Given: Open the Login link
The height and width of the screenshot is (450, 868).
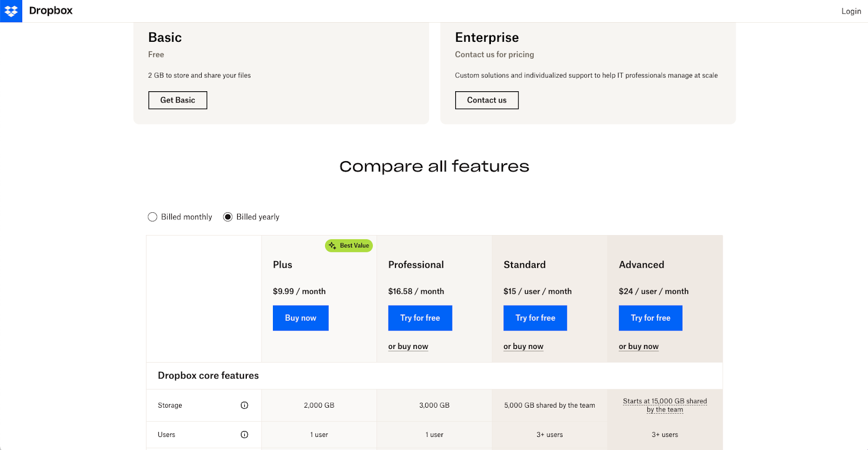Looking at the screenshot, I should click(x=851, y=11).
